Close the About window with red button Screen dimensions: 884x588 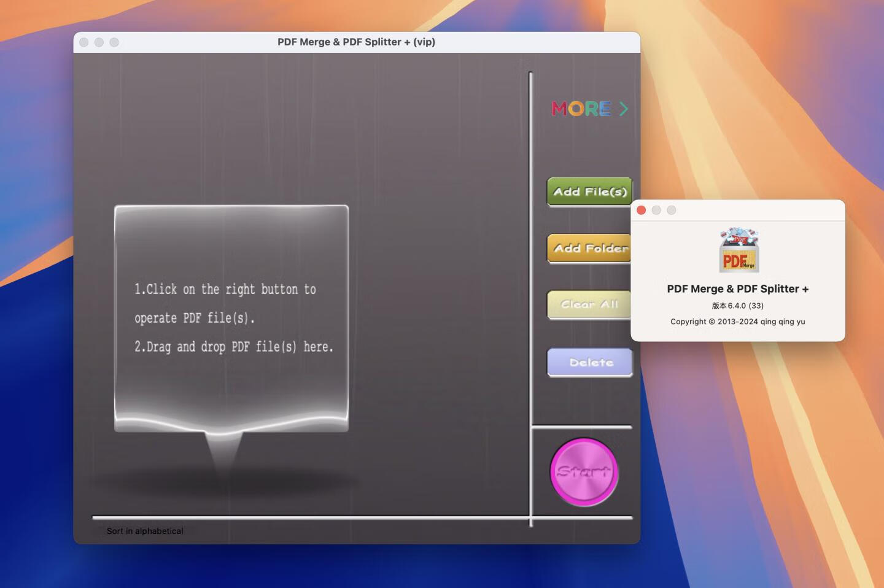point(642,210)
